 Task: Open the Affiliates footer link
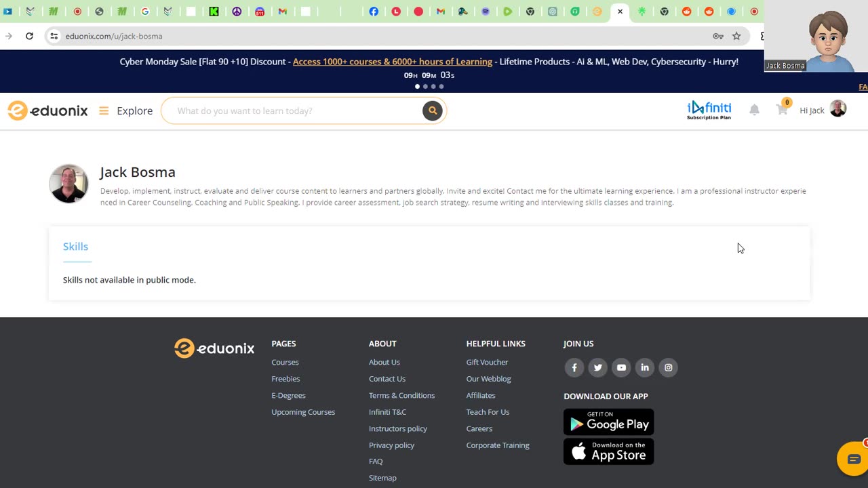pyautogui.click(x=481, y=395)
